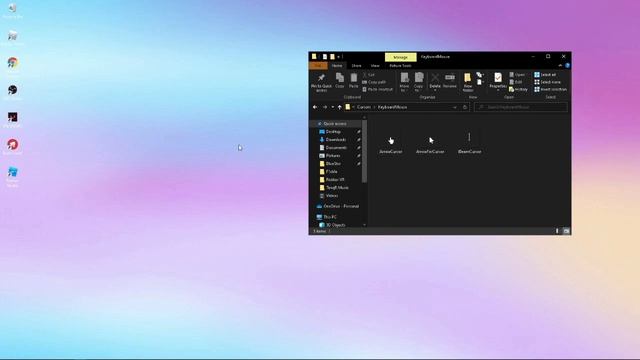
Task: Open the File tab
Action: pyautogui.click(x=318, y=66)
